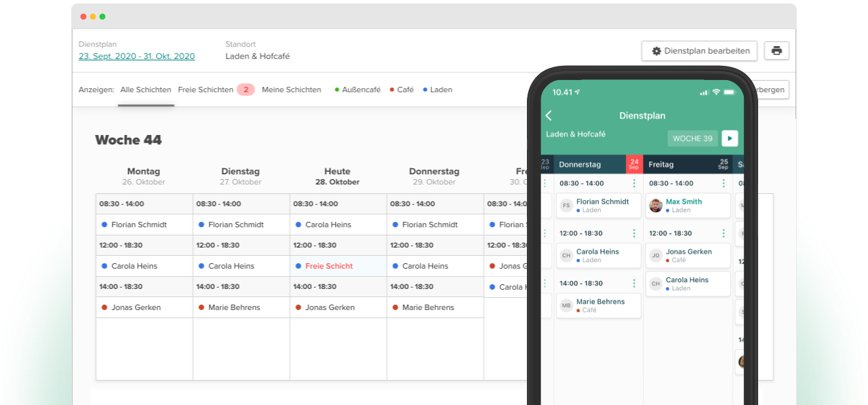The width and height of the screenshot is (868, 405).
Task: Tap the name Marie Behrens in the phone app
Action: pos(601,302)
